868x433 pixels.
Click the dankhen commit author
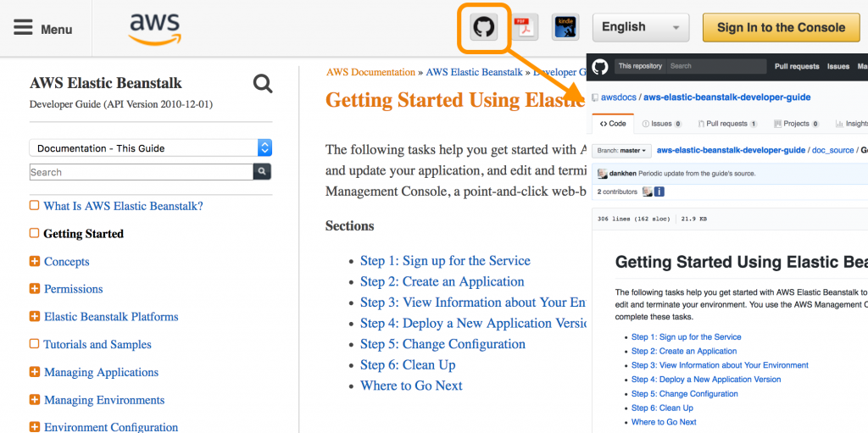tap(623, 174)
